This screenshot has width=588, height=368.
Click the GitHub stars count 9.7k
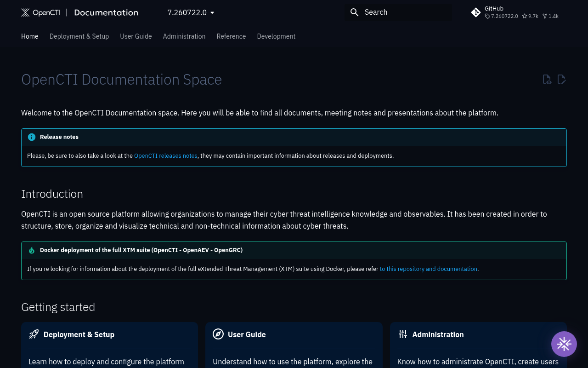point(530,16)
